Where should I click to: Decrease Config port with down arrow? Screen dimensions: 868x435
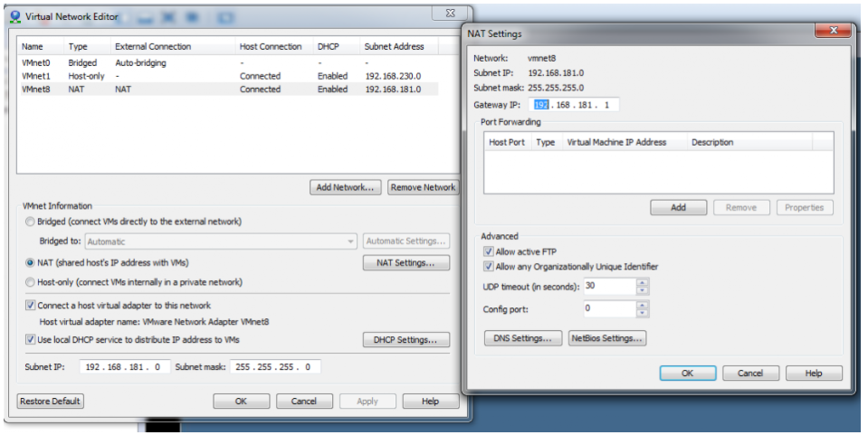[x=643, y=313]
